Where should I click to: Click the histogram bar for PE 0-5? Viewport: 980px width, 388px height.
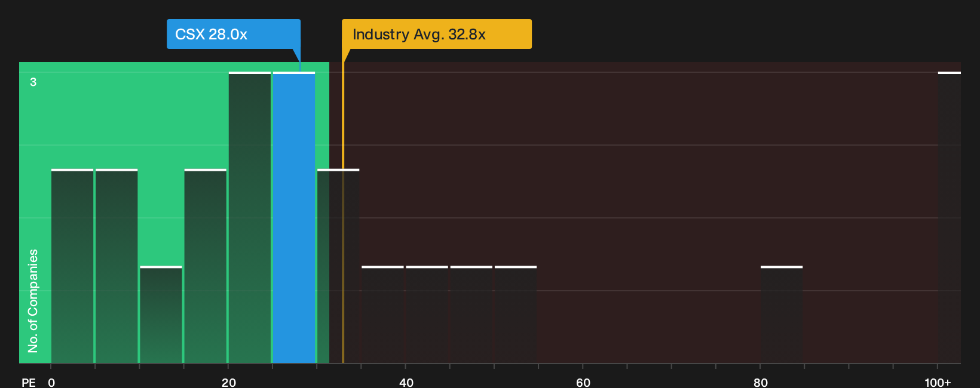coord(72,266)
